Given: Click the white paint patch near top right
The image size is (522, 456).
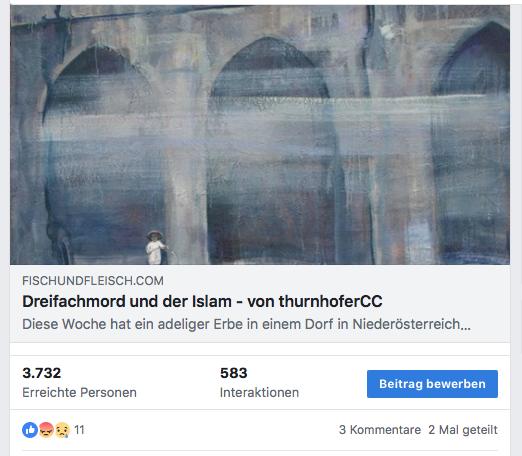Looking at the screenshot, I should [x=387, y=32].
